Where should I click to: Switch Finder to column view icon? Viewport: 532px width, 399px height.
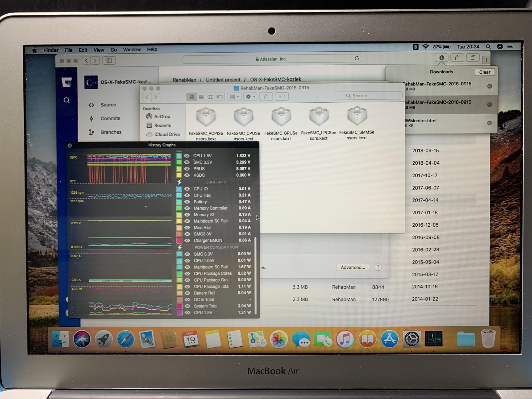tap(210, 97)
